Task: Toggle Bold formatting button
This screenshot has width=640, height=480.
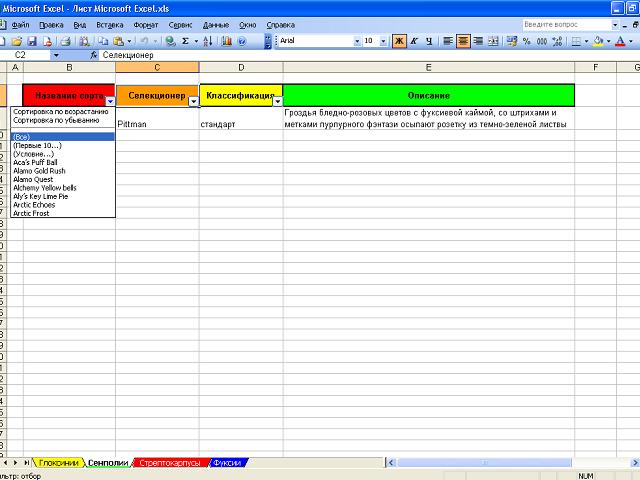Action: tap(399, 41)
